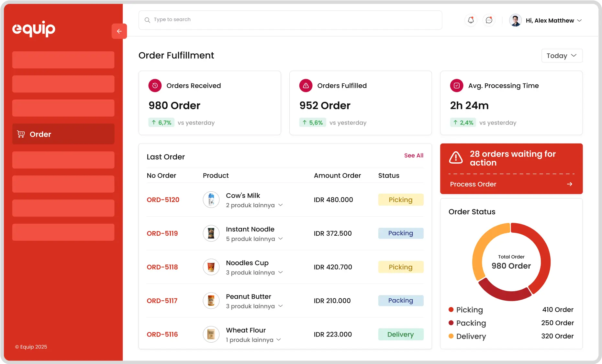
Task: Open the equip logo home link
Action: [34, 29]
